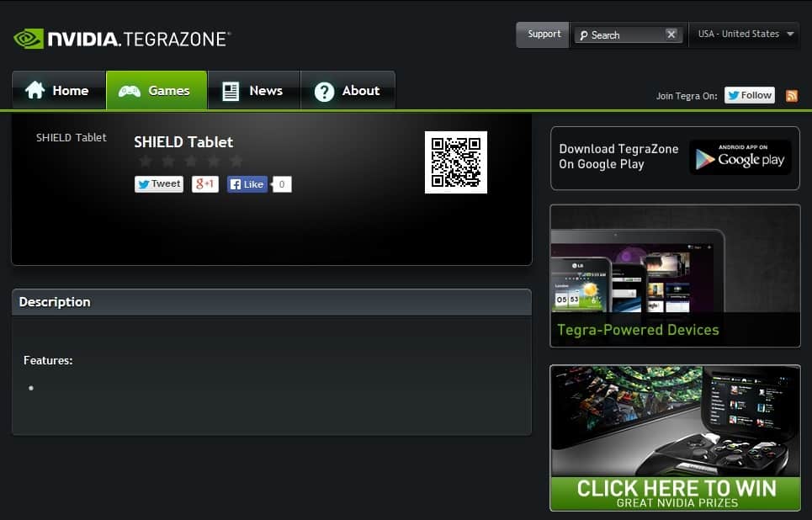Screen dimensions: 812x520
Task: Clear search with the X icon
Action: tap(671, 34)
